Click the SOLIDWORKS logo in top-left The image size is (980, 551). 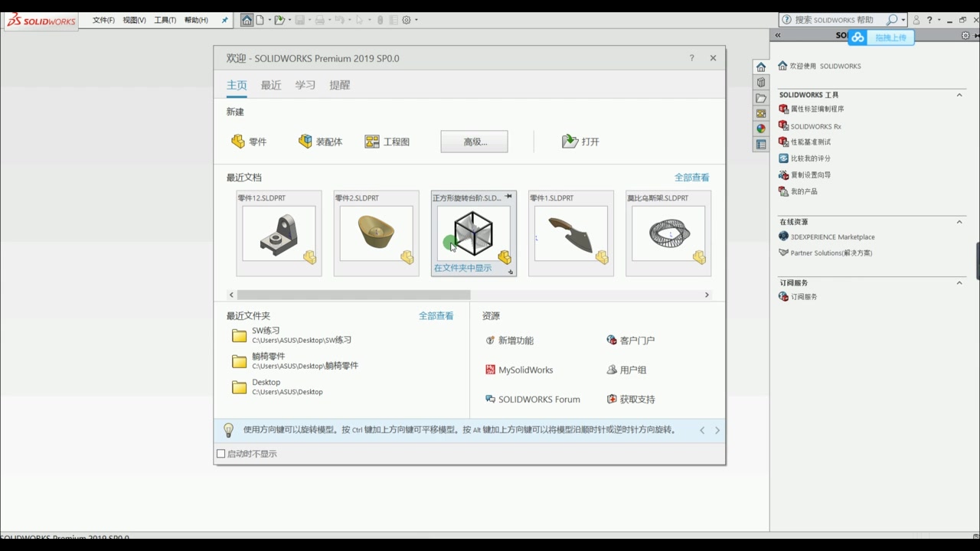pos(41,21)
